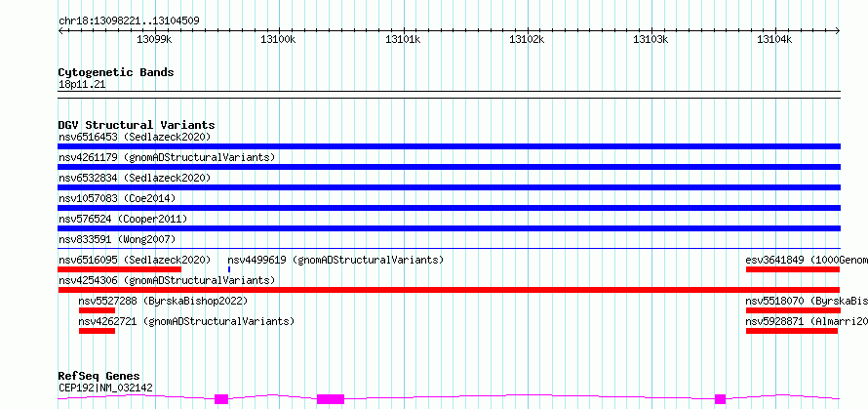
Task: Select the 18p11.21 band label
Action: pyautogui.click(x=82, y=85)
